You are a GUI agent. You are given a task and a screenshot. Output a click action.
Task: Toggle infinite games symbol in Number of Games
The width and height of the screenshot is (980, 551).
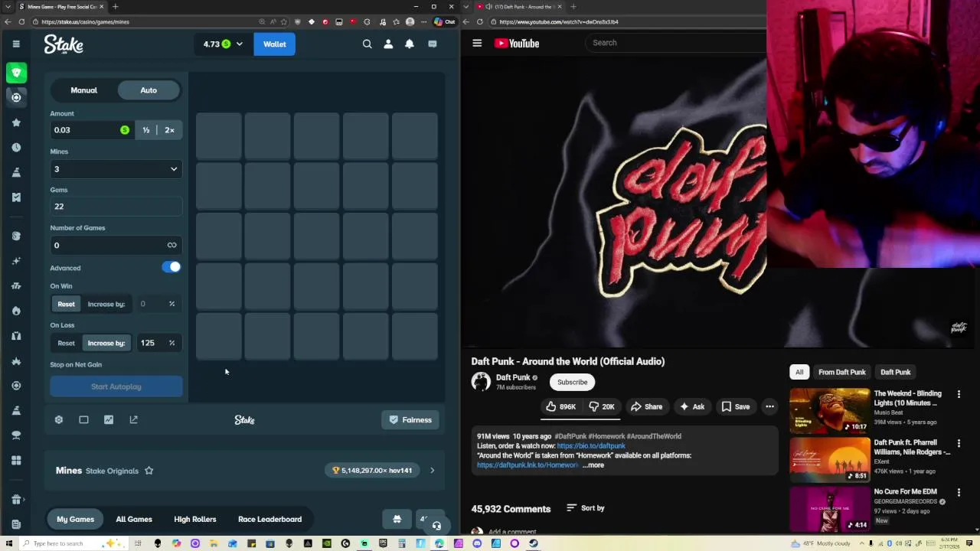tap(171, 245)
